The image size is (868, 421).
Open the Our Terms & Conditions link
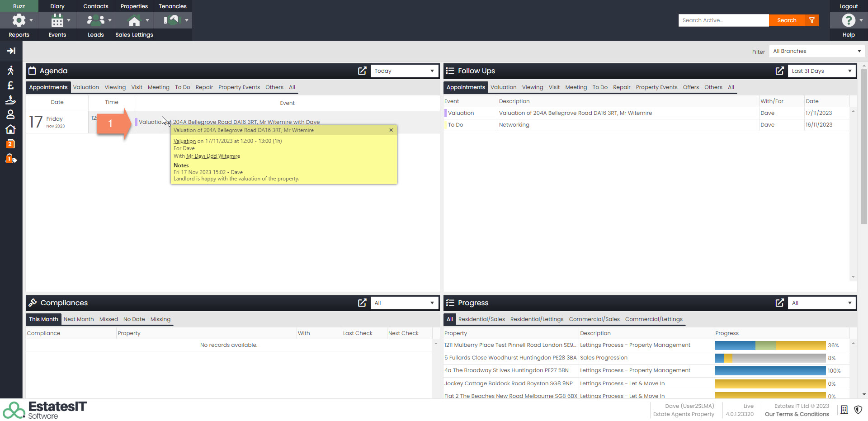coord(797,414)
